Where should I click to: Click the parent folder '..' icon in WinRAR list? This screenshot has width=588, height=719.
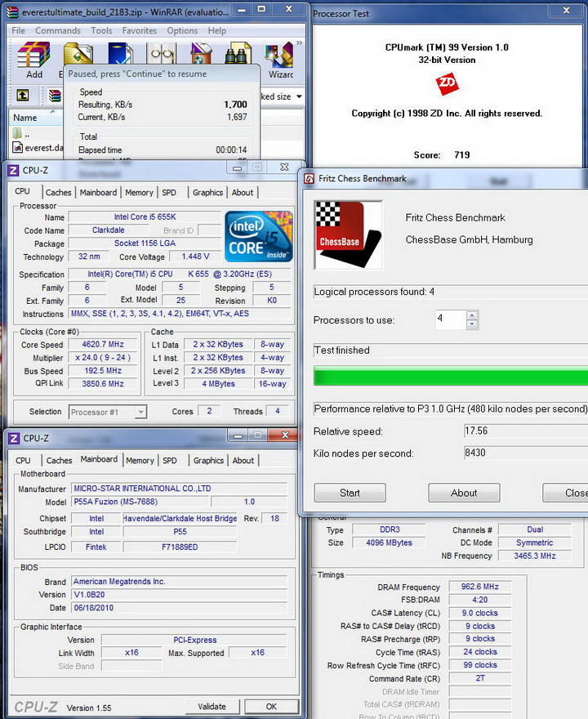[17, 134]
